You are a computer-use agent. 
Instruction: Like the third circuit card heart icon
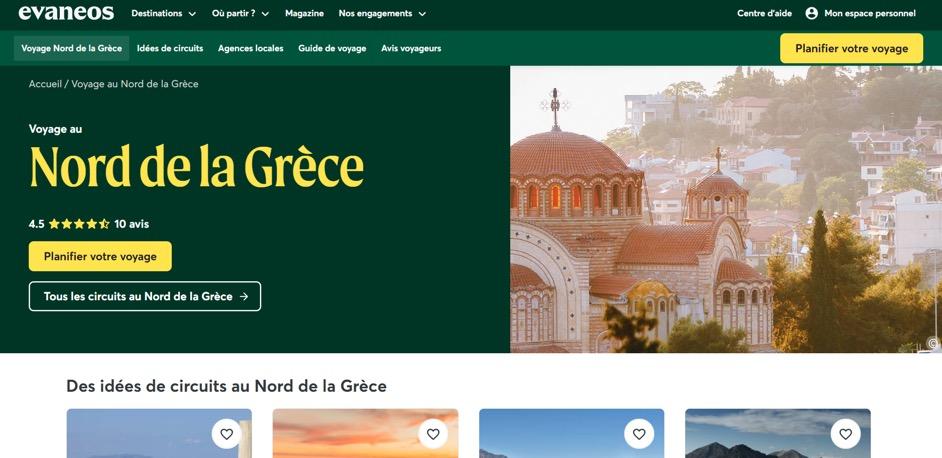[x=639, y=434]
